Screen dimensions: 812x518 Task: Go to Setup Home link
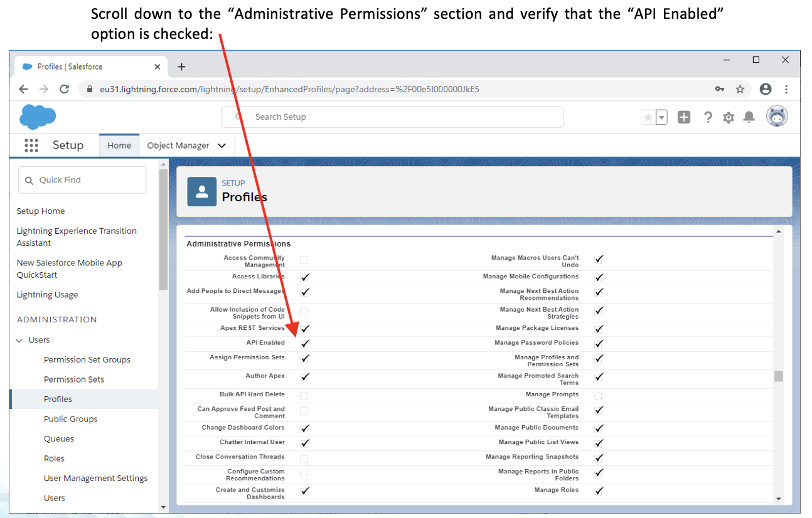[x=41, y=211]
